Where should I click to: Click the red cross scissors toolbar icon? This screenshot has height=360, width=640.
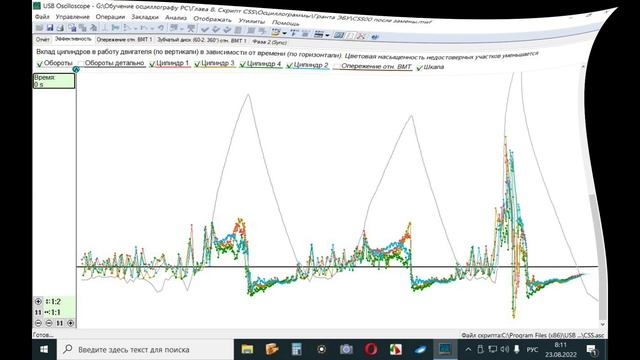tap(361, 36)
